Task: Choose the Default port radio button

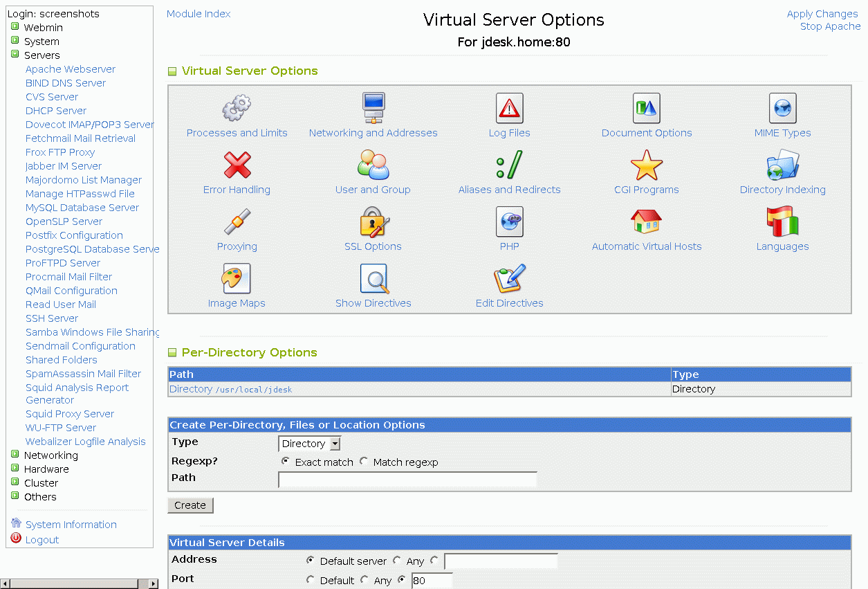Action: coord(311,580)
